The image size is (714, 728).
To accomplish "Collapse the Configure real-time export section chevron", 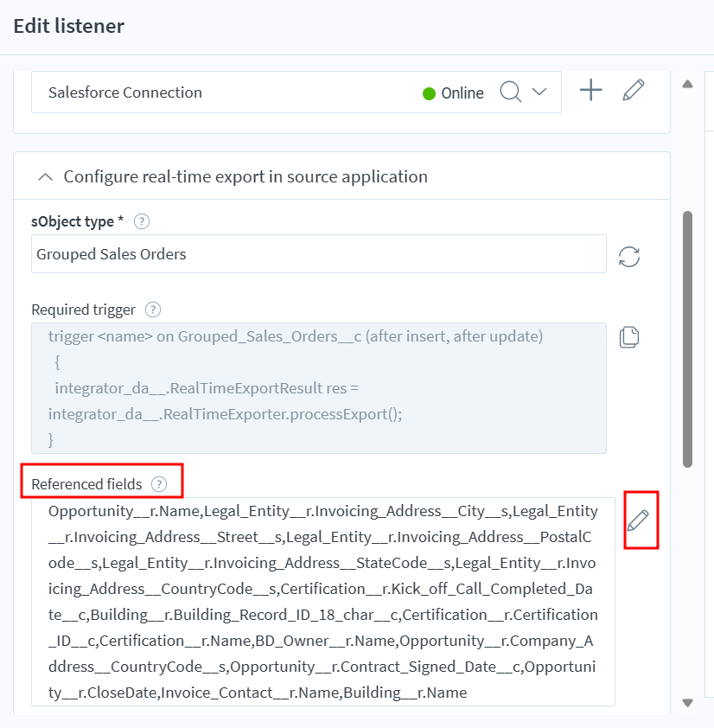I will tap(44, 177).
